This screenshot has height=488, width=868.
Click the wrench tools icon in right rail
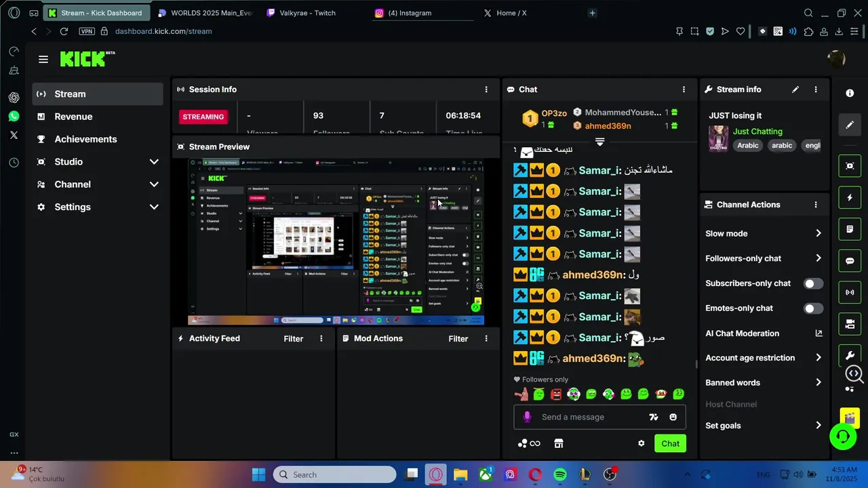(x=850, y=356)
